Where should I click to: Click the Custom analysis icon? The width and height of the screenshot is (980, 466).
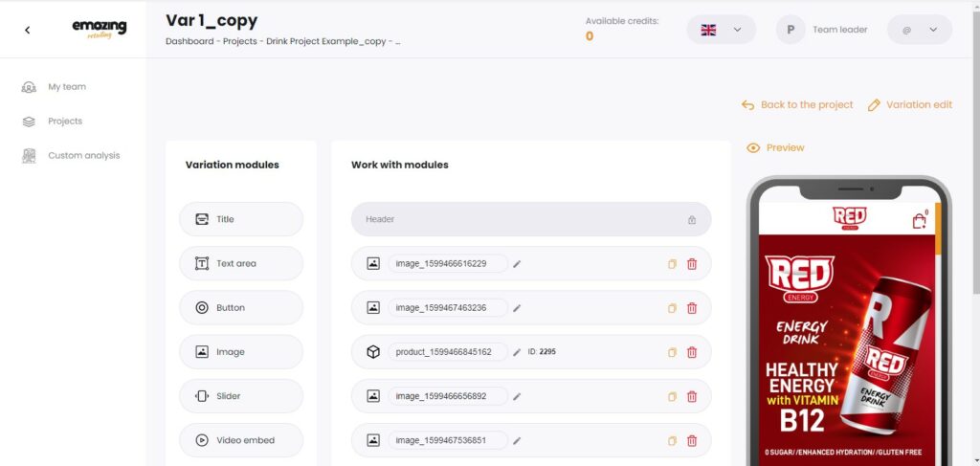click(29, 156)
